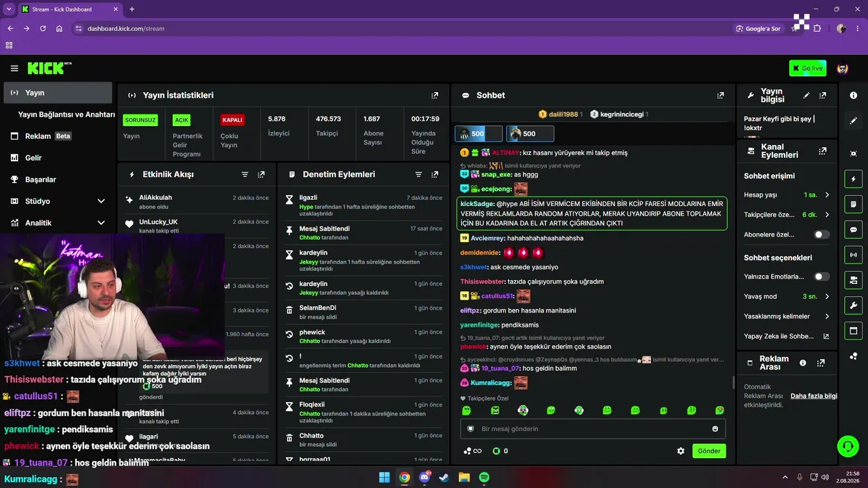868x488 pixels.
Task: Pop out the Sohbet chat panel
Action: (720, 96)
